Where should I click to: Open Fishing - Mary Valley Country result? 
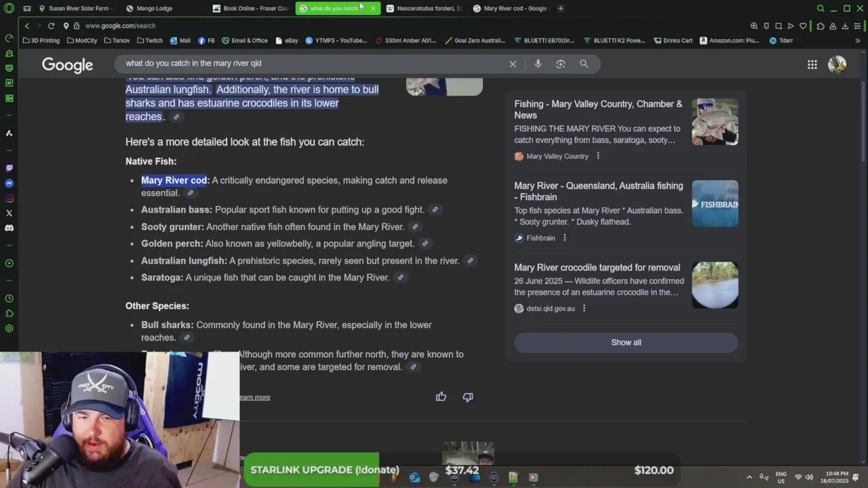[x=598, y=109]
